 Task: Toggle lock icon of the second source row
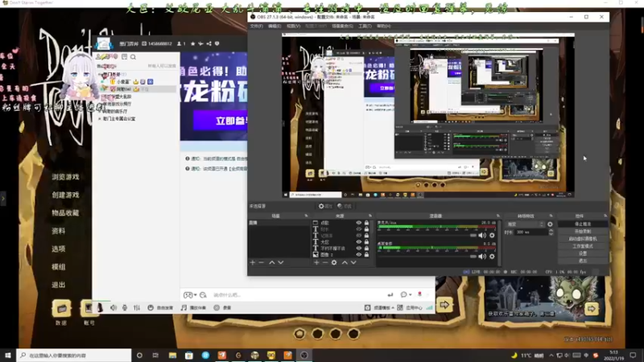[366, 229]
